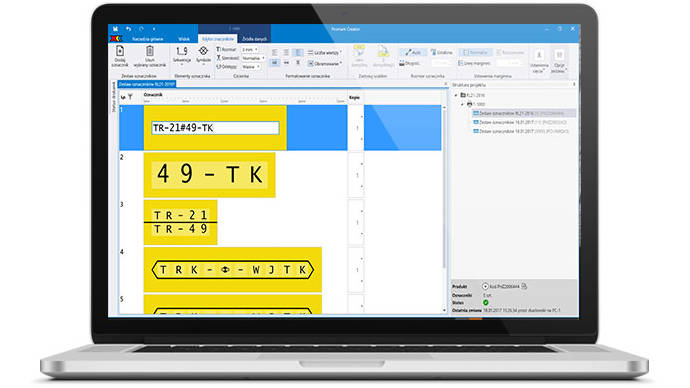Click the search icon after the product code
This screenshot has width=690, height=388.
click(524, 286)
